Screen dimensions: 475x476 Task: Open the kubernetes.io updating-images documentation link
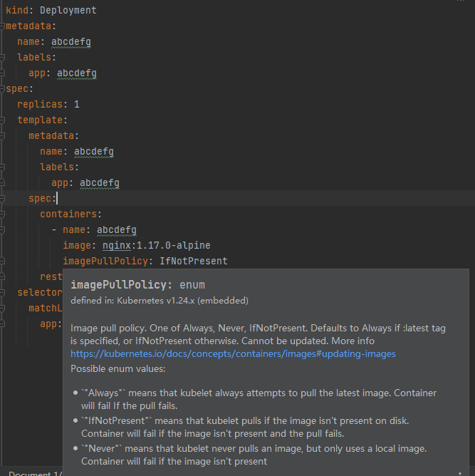233,354
